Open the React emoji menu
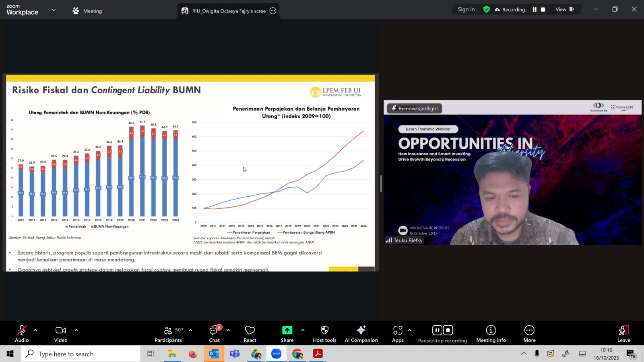Image resolution: width=644 pixels, height=362 pixels. [x=250, y=334]
